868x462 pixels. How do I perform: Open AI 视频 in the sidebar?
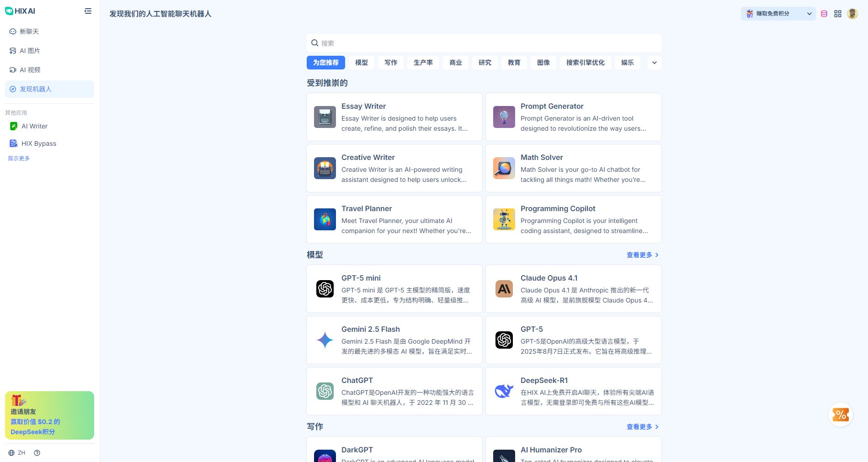49,70
